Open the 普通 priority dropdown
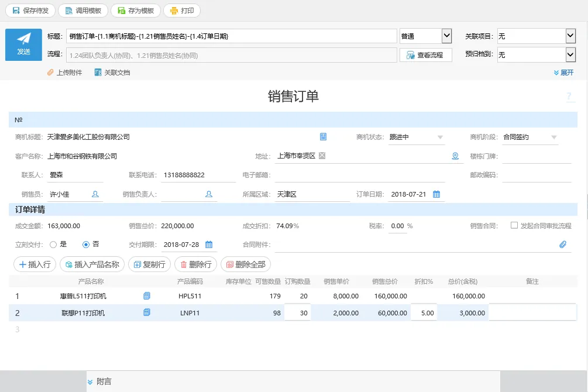The image size is (588, 392). click(425, 36)
